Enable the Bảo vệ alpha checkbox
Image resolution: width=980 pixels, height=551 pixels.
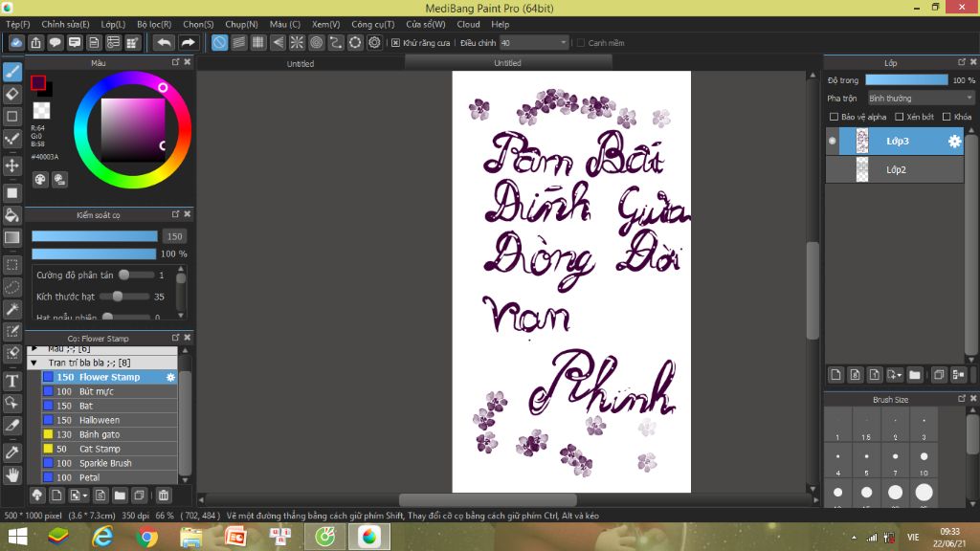[834, 117]
